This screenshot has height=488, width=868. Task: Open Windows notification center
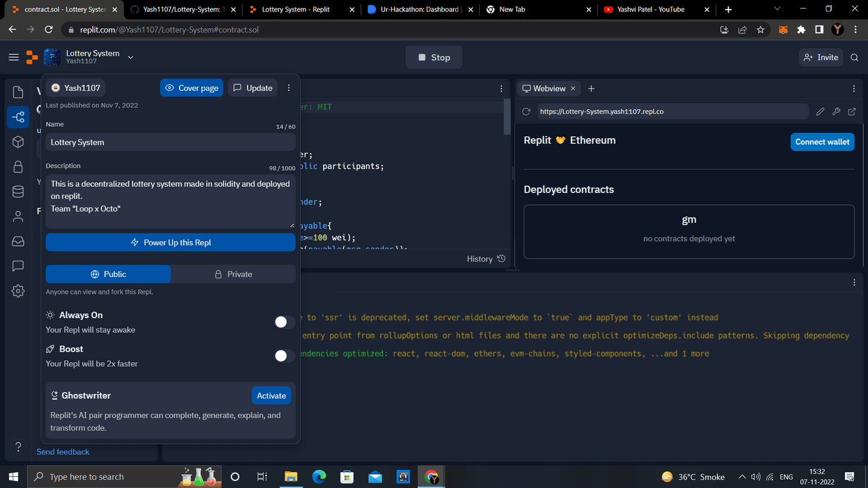coord(849,477)
